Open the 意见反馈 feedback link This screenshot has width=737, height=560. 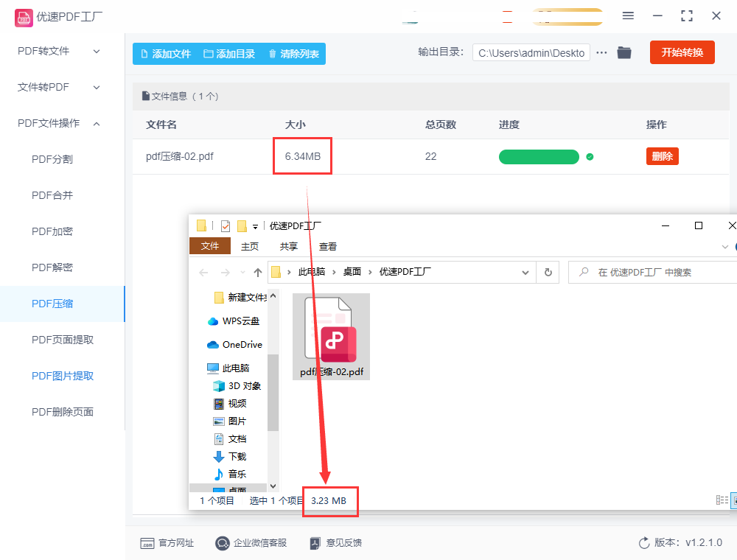tap(335, 543)
